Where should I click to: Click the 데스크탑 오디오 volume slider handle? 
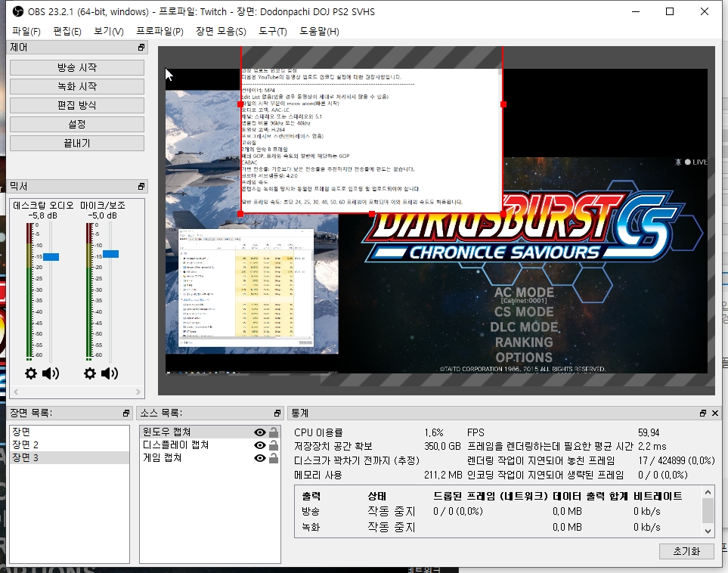coord(51,257)
